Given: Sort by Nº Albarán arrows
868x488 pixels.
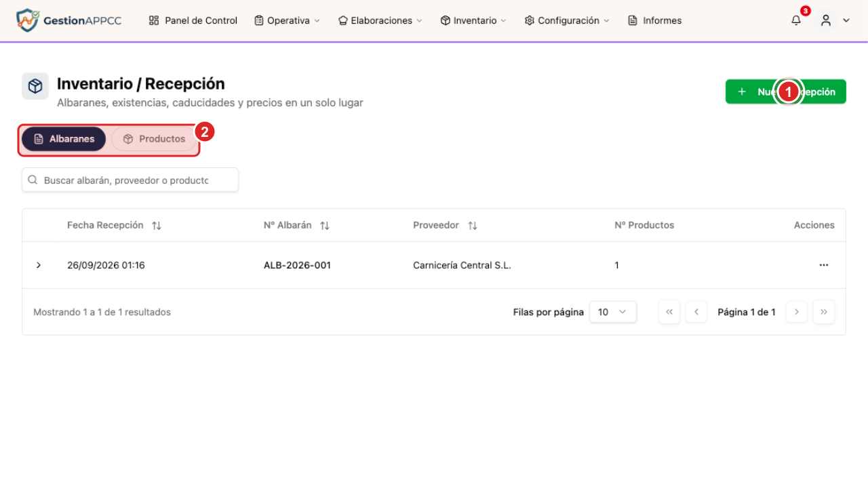Looking at the screenshot, I should (325, 226).
